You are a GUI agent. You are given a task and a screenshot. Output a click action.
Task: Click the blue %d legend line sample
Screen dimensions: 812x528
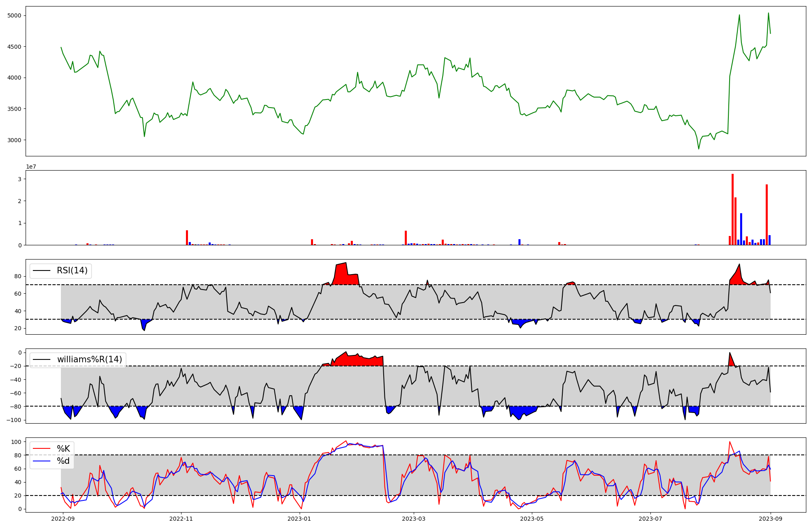(x=41, y=461)
